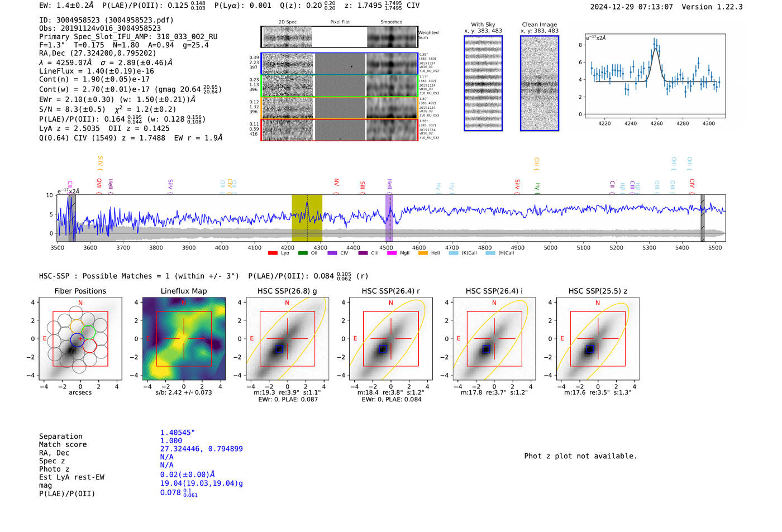
Task: Click Primary Spec_Slot_IFU_AMP: 310_033_002_RU
Action: [128, 37]
